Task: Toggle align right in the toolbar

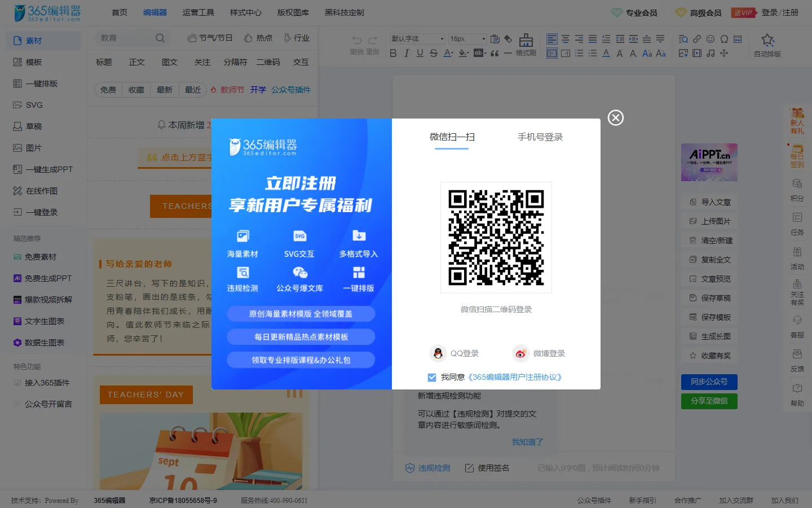Action: click(x=579, y=39)
